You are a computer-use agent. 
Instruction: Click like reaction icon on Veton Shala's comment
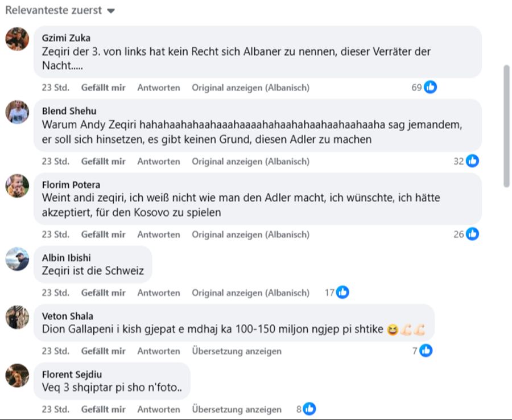tap(426, 351)
